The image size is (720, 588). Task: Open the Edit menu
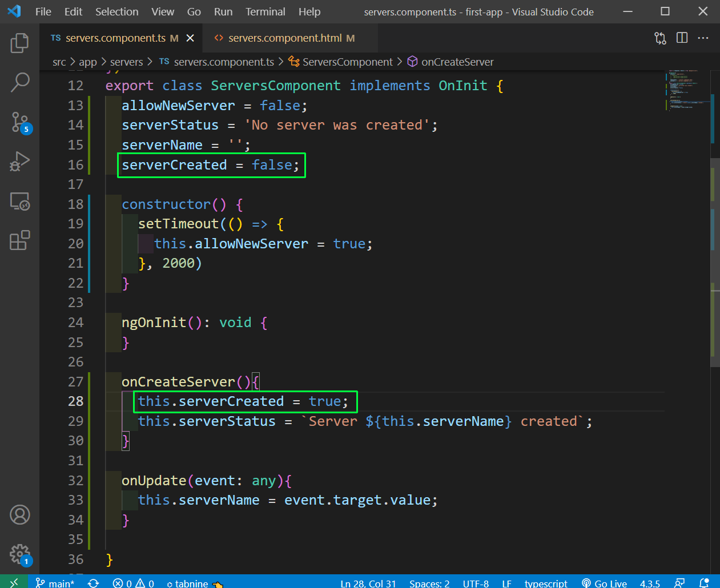[73, 11]
